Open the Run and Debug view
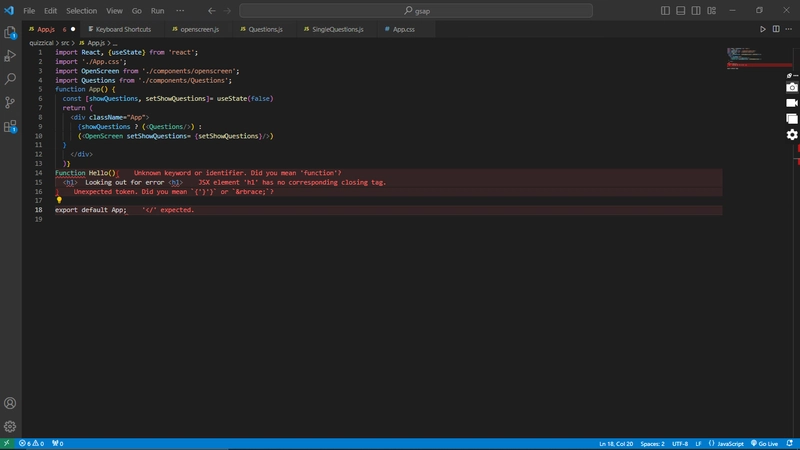Viewport: 800px width, 450px height. (10, 56)
